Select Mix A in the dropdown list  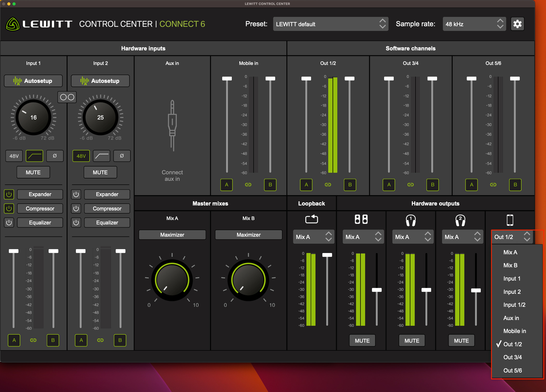(x=517, y=252)
